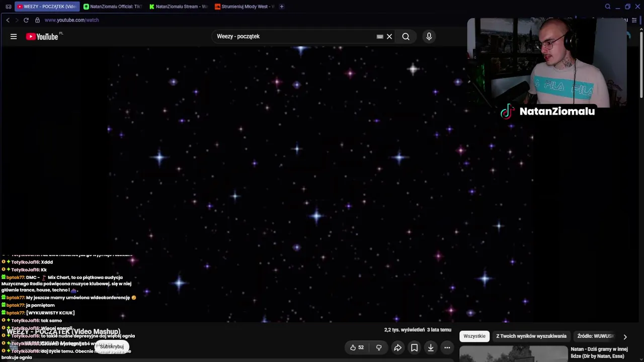The height and width of the screenshot is (362, 644).
Task: Open the browser workspaces icon
Action: (8, 7)
